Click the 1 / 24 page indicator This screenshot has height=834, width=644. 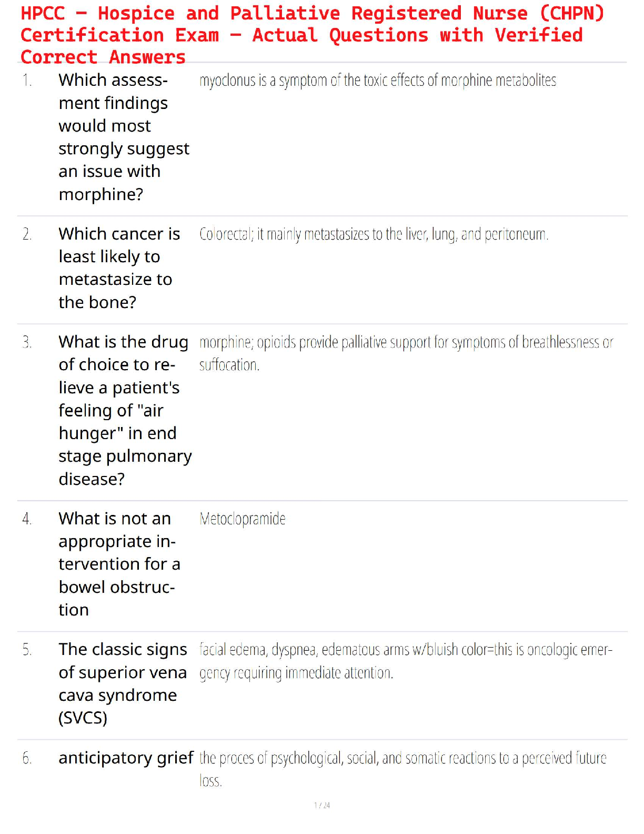pyautogui.click(x=322, y=805)
